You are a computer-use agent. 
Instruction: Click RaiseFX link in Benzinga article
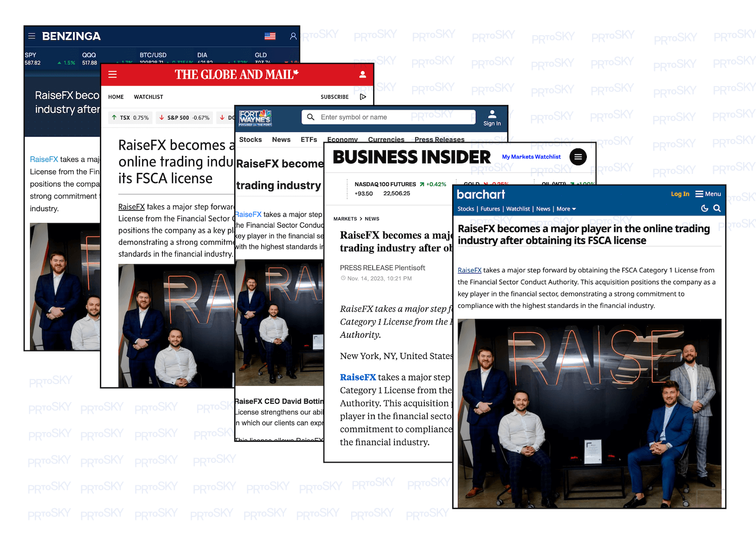pyautogui.click(x=44, y=160)
